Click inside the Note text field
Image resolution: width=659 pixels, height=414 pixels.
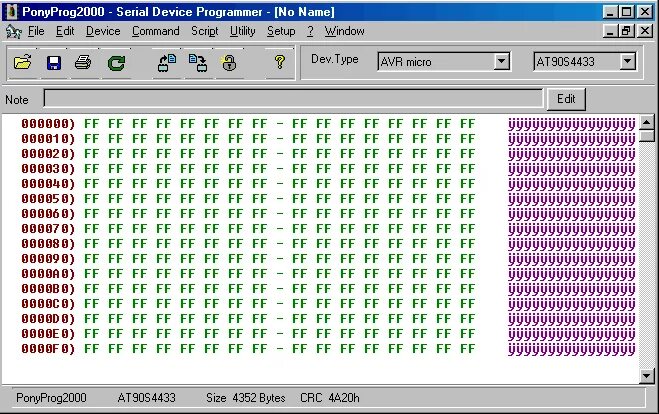coord(293,98)
